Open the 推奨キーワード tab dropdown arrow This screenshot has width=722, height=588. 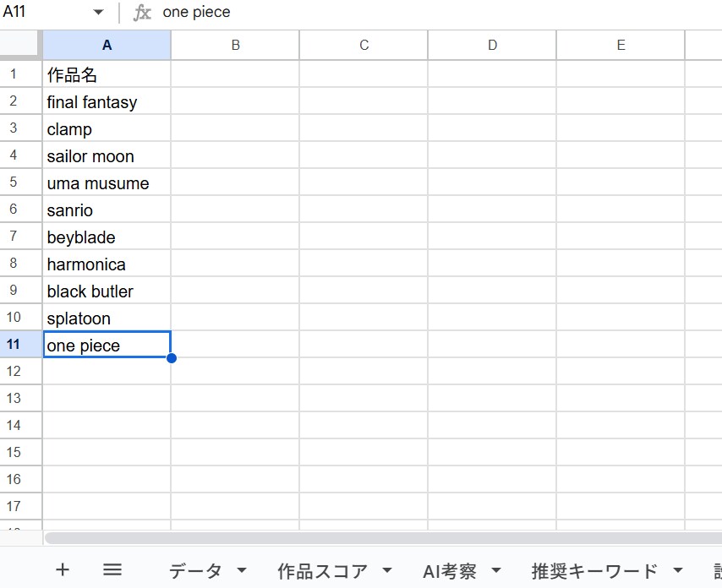(x=678, y=571)
